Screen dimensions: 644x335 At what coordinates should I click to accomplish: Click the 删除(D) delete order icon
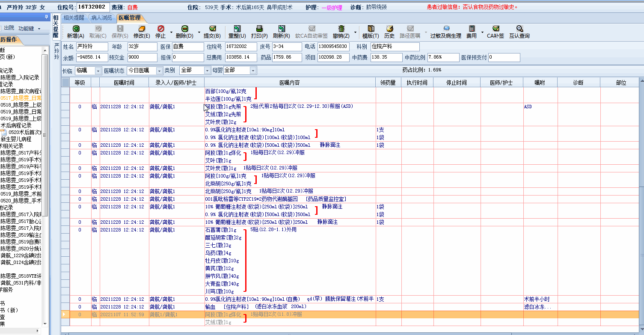tap(184, 29)
